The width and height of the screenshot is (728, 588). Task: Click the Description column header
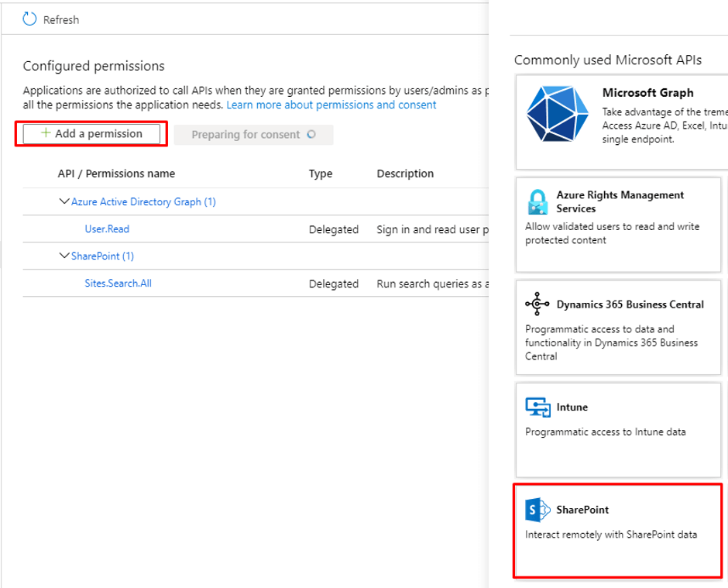pos(405,174)
